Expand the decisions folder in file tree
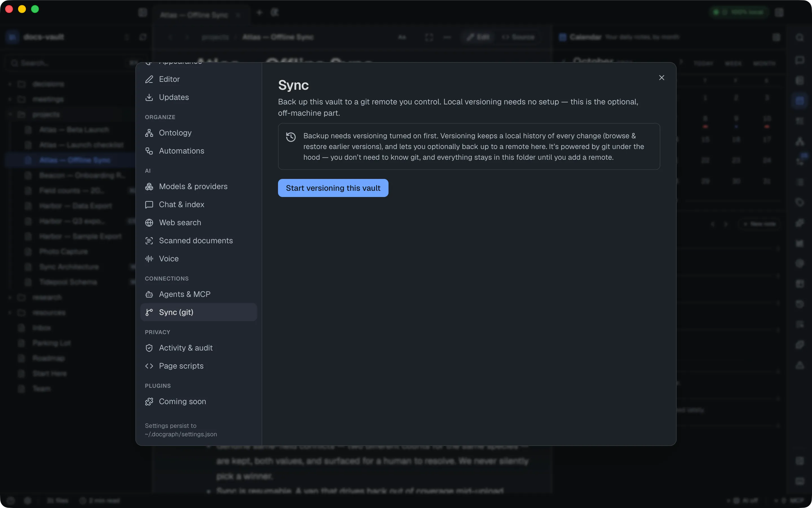Screen dimensions: 812x508 coord(10,84)
